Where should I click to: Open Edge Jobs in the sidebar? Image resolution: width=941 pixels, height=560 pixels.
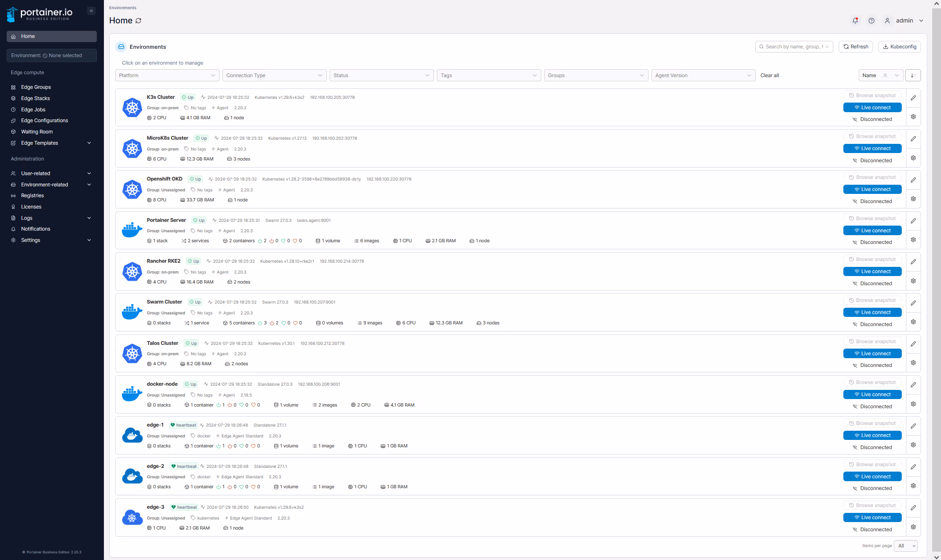51,110
